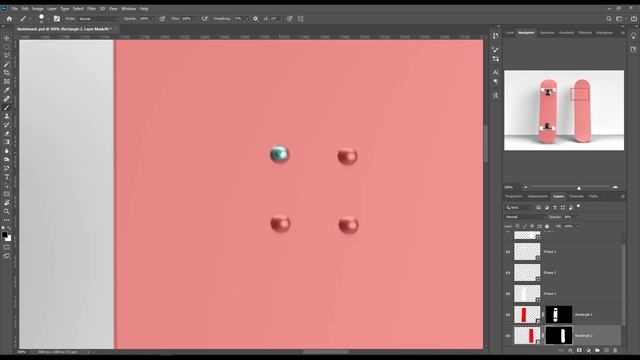Delete layer trash icon

click(x=615, y=350)
